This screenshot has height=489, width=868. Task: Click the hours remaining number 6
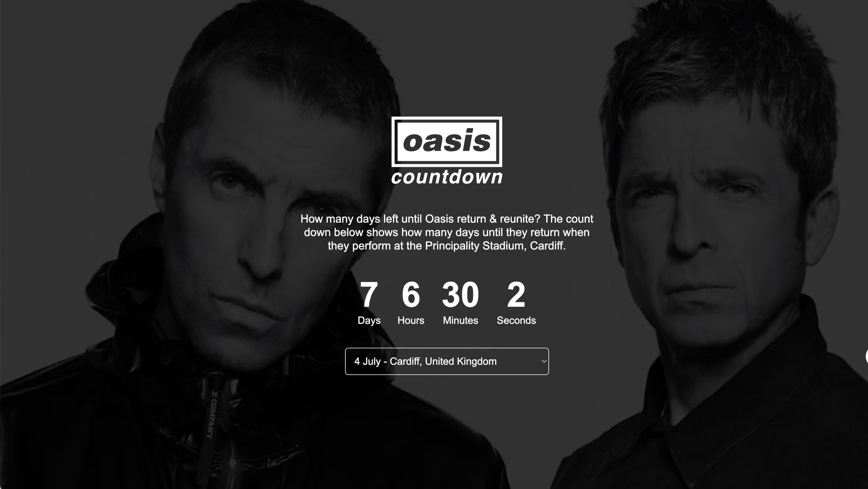411,295
